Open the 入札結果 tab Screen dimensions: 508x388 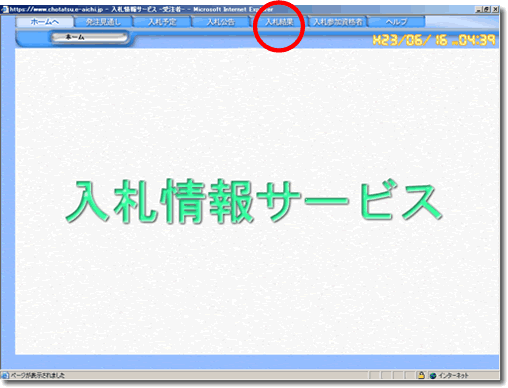coord(279,22)
